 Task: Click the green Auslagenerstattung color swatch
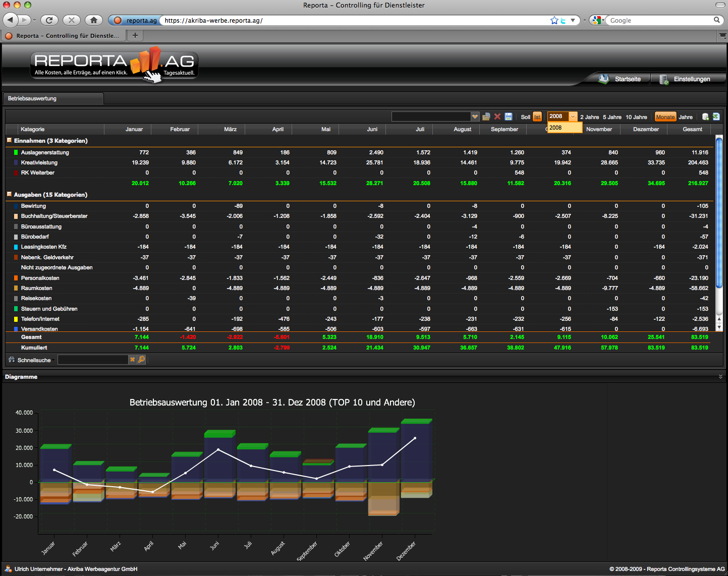[x=16, y=152]
